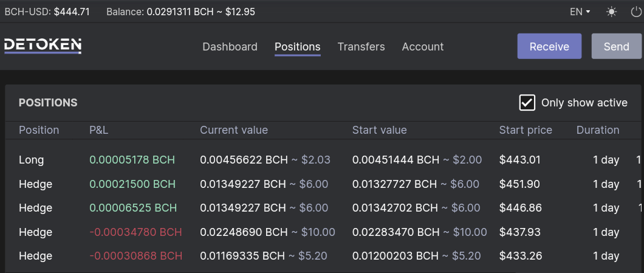Click the Current value column header
The image size is (644, 273).
pos(234,130)
